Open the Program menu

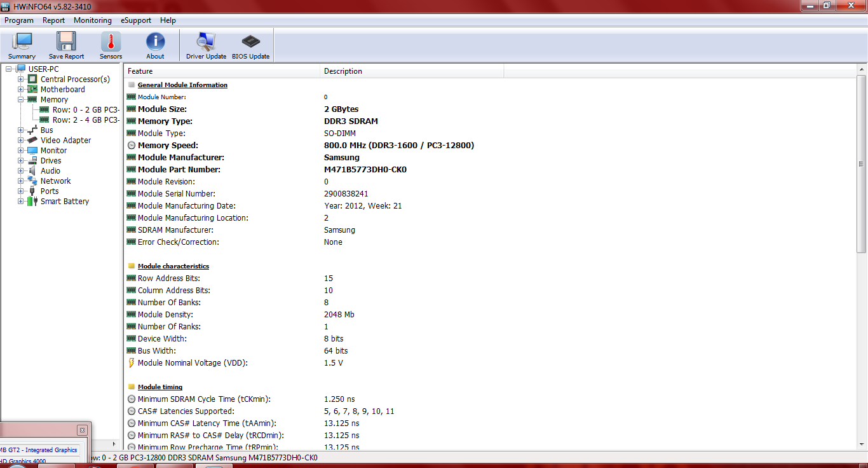tap(19, 20)
